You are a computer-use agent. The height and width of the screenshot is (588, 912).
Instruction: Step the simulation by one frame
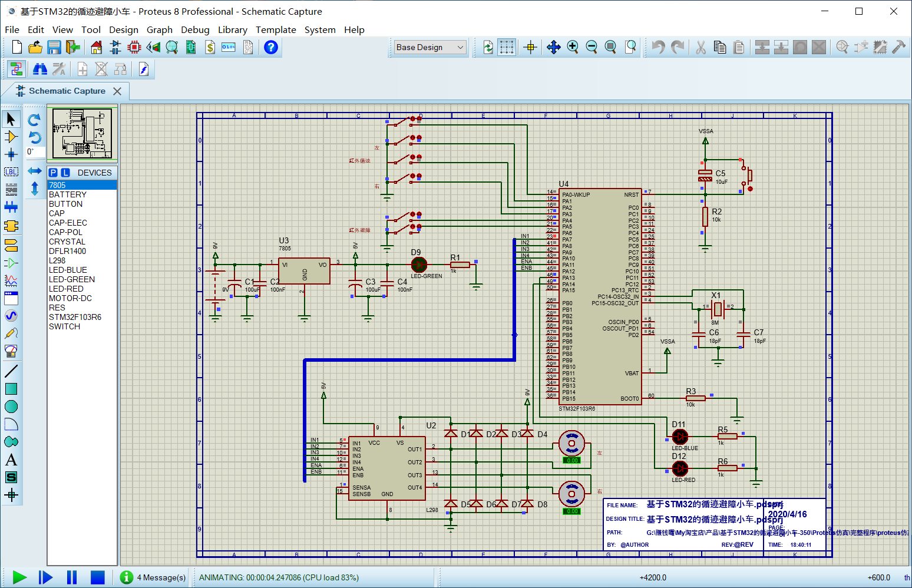click(45, 577)
